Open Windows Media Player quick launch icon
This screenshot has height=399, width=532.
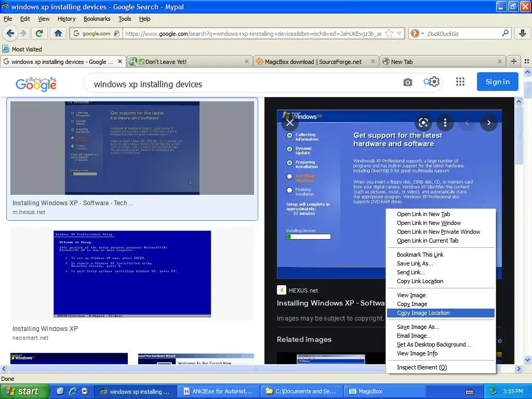85,391
